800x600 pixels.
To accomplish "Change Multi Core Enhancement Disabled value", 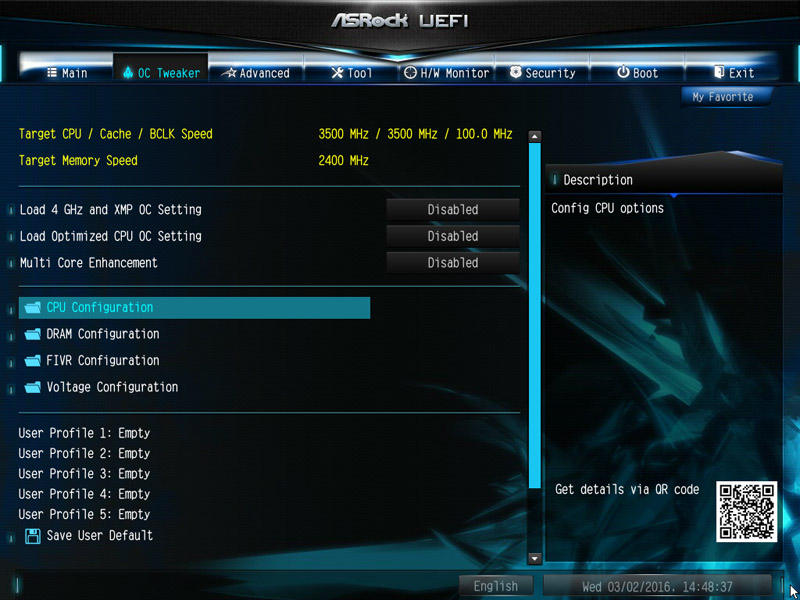I will 453,263.
